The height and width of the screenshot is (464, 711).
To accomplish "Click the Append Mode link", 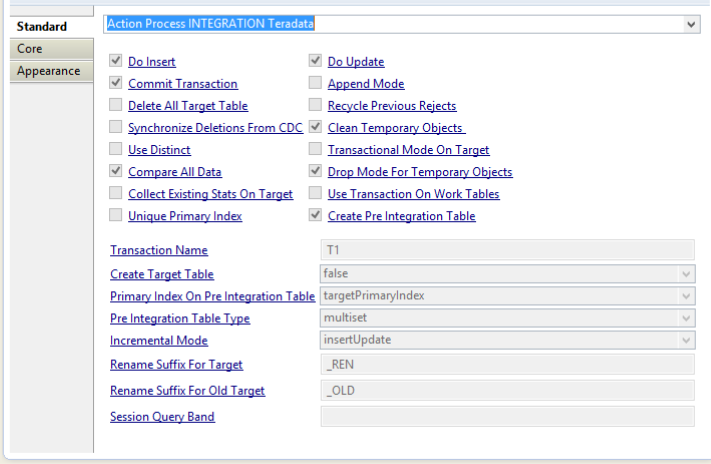I will coord(366,84).
